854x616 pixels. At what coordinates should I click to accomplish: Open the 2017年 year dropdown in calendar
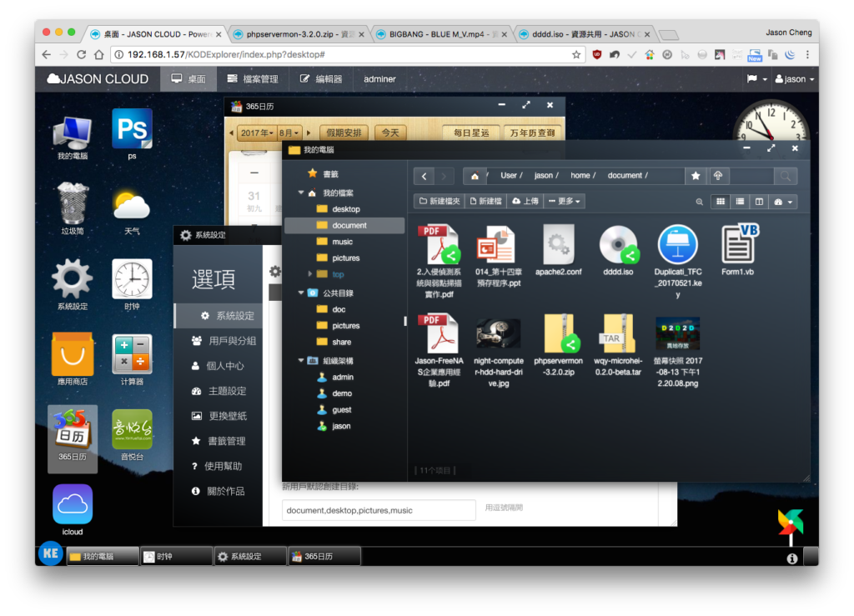257,133
